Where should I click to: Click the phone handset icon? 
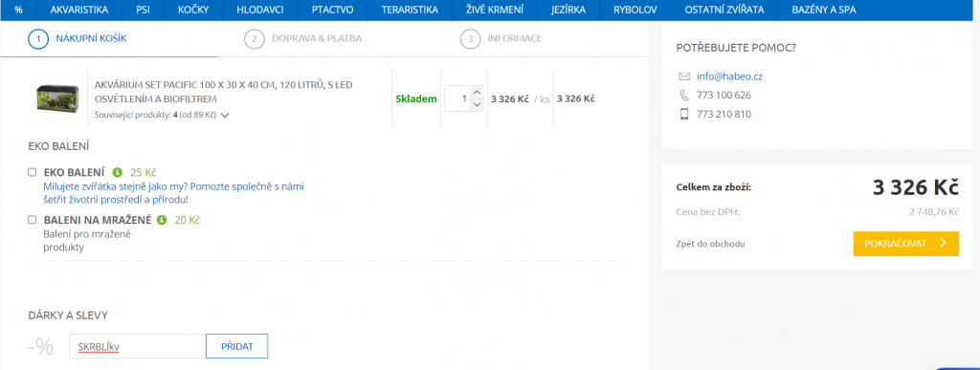(x=683, y=96)
